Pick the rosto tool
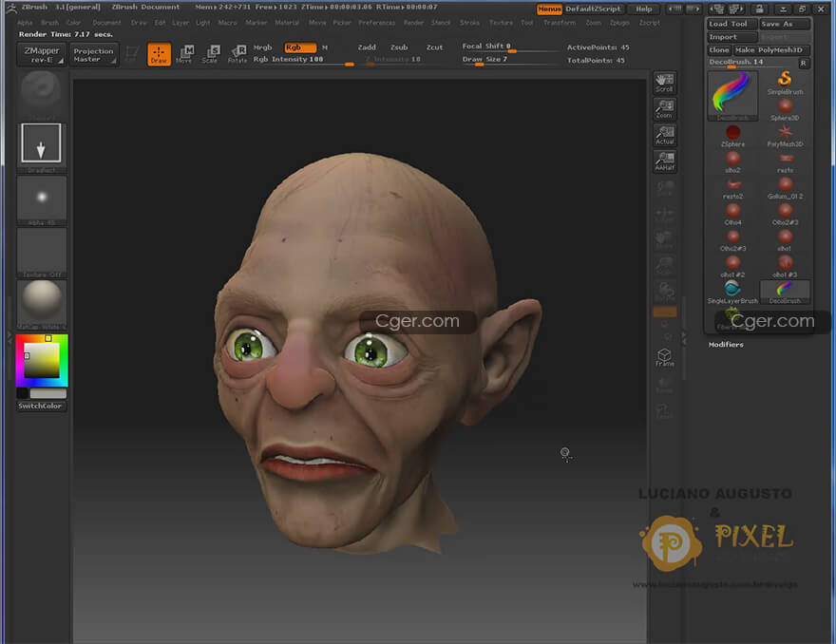Viewport: 836px width, 644px height. coord(785,162)
